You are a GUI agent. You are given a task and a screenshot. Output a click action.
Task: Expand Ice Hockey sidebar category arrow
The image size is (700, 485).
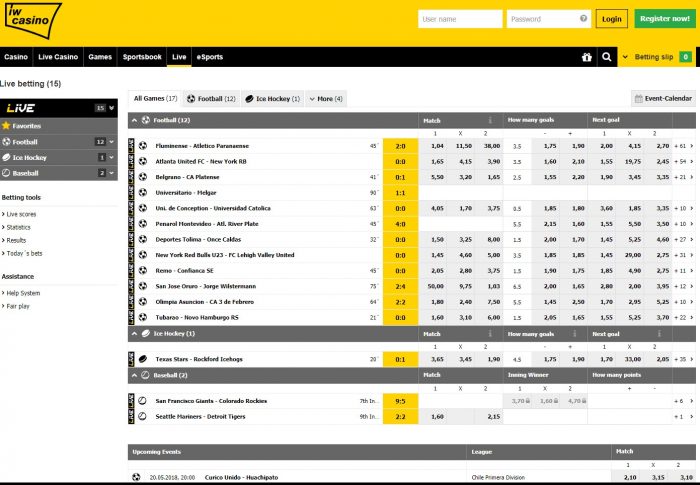(112, 157)
